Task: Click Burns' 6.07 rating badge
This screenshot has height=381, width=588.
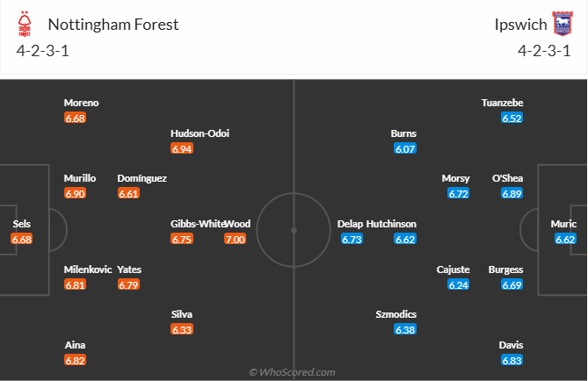Action: (x=405, y=148)
